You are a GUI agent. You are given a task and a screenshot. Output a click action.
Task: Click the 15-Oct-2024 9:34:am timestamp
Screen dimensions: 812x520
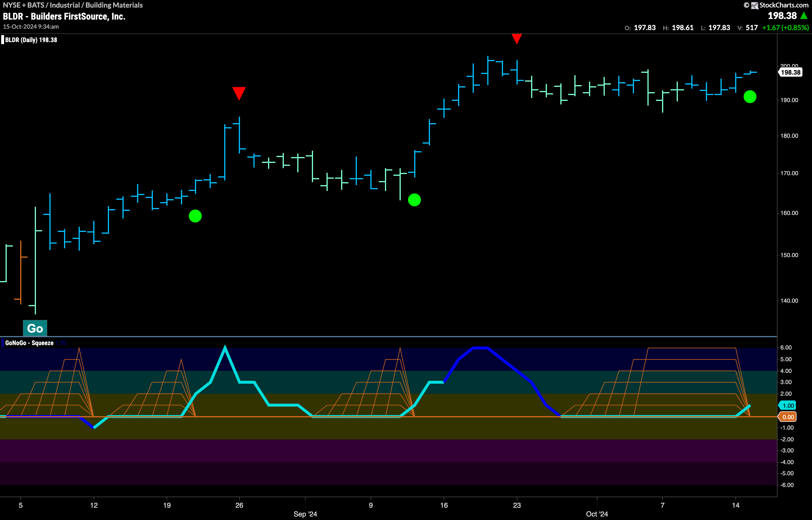(x=31, y=27)
